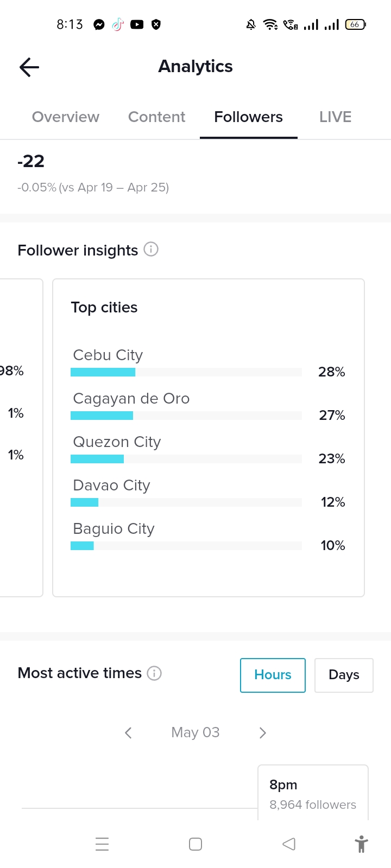The height and width of the screenshot is (868, 391).
Task: Open Follower insights info icon
Action: (151, 250)
